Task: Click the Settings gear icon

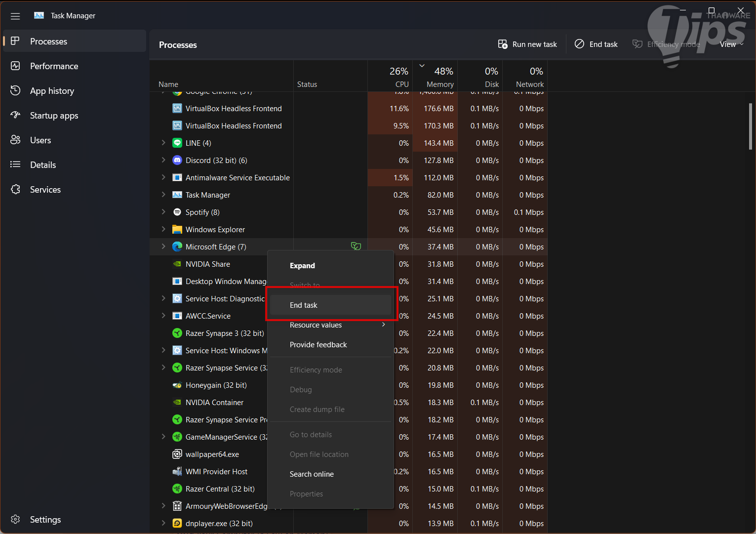Action: tap(15, 519)
